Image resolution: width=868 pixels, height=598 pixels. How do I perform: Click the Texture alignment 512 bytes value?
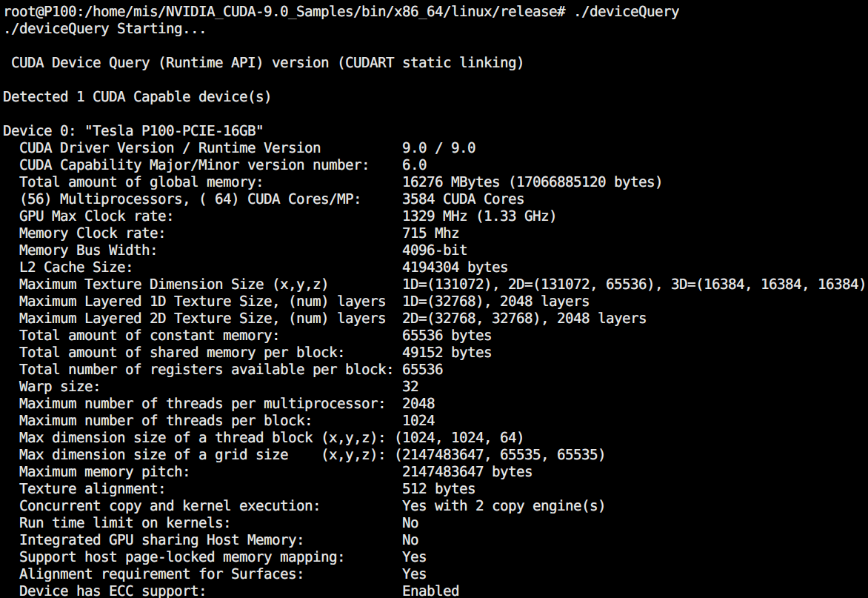(x=439, y=489)
